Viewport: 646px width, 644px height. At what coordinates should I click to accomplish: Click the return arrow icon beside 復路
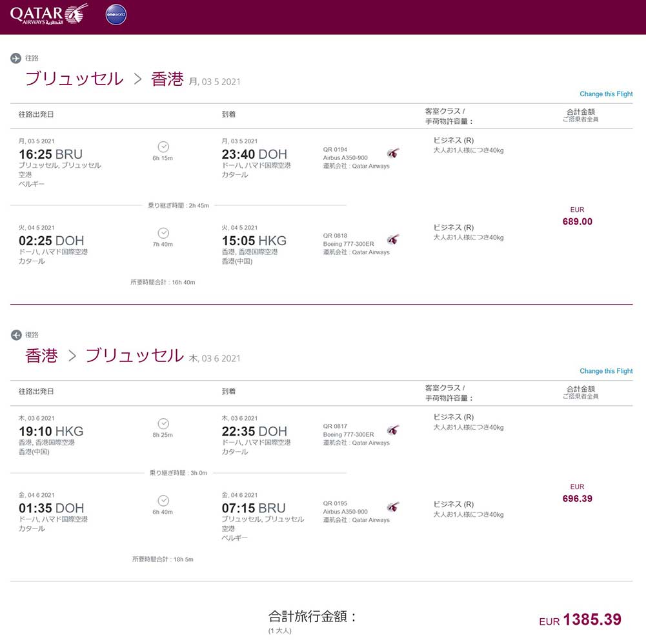16,335
